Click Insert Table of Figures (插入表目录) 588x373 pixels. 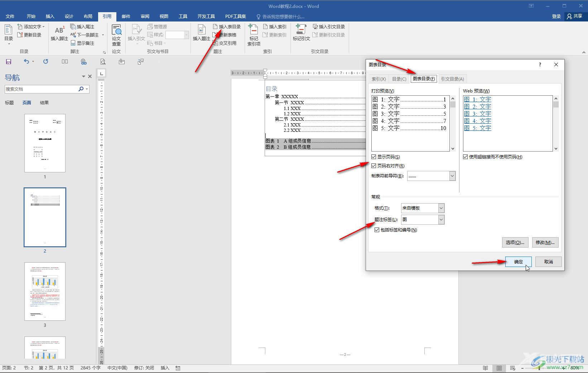(x=227, y=27)
